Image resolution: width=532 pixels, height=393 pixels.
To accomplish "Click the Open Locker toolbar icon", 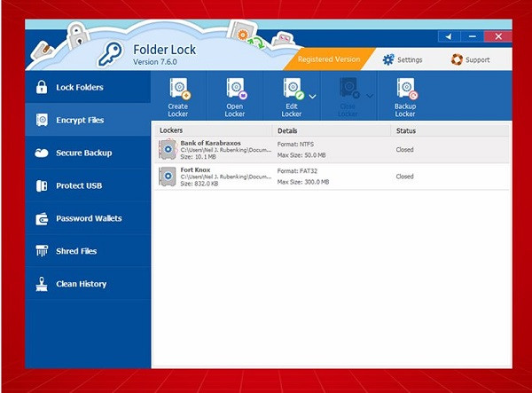I will (x=237, y=89).
